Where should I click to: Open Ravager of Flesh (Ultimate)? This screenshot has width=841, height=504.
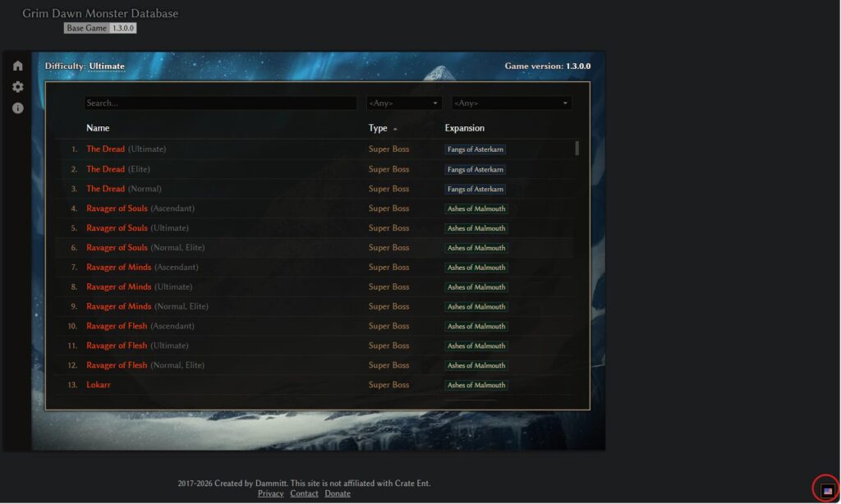tap(137, 346)
